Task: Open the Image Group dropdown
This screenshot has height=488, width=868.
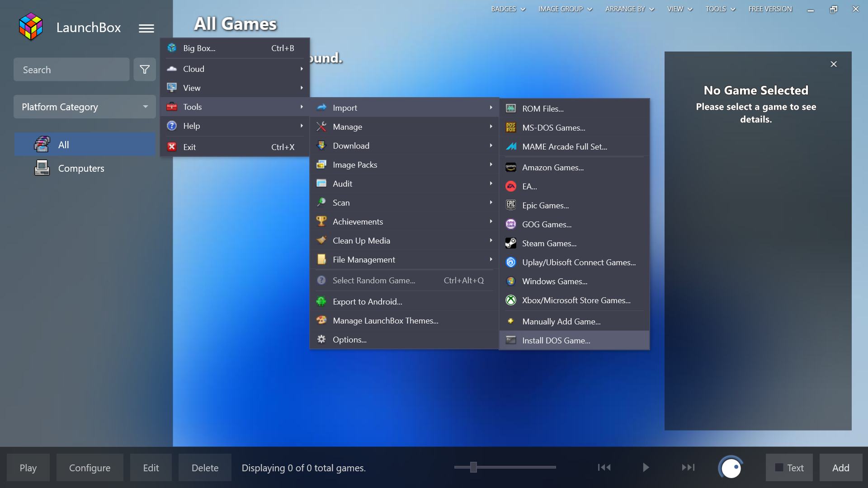Action: tap(565, 9)
